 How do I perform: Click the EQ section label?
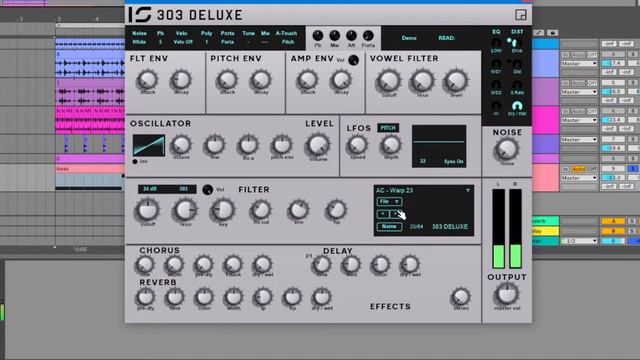tap(496, 32)
